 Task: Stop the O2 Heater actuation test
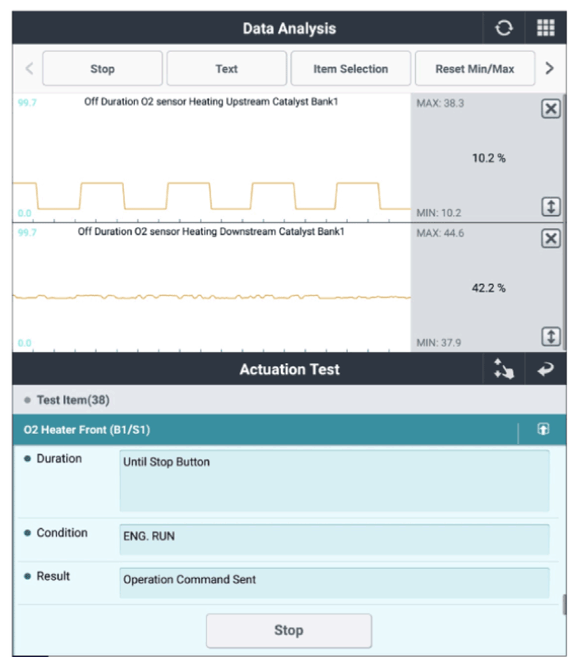(289, 630)
